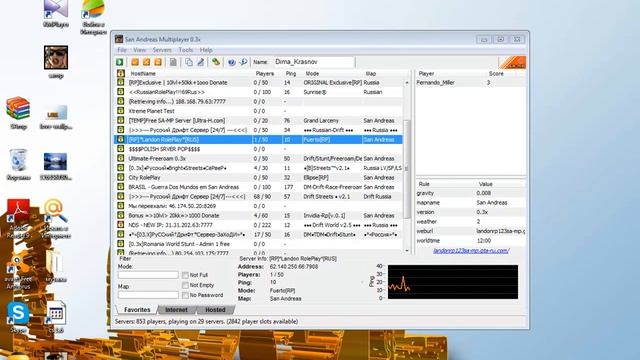The height and width of the screenshot is (360, 640).
Task: Click the green tag toolbar icon
Action: [x=216, y=62]
